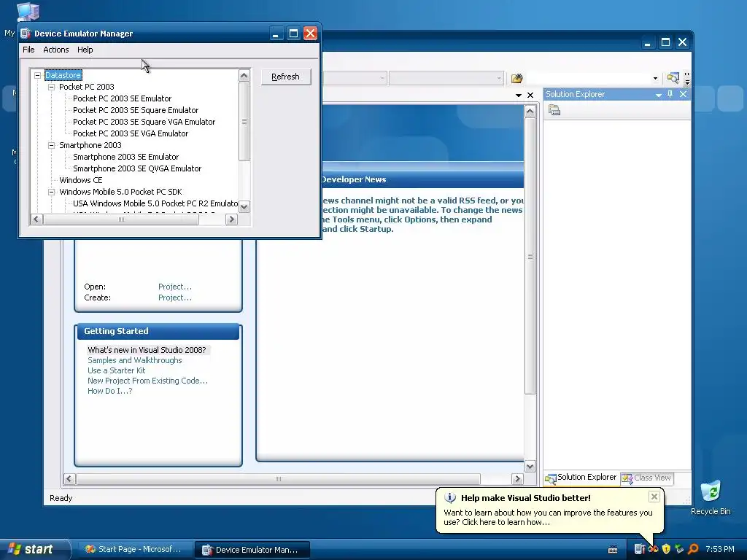This screenshot has height=560, width=747.
Task: Switch to the Class View tab
Action: (x=647, y=478)
